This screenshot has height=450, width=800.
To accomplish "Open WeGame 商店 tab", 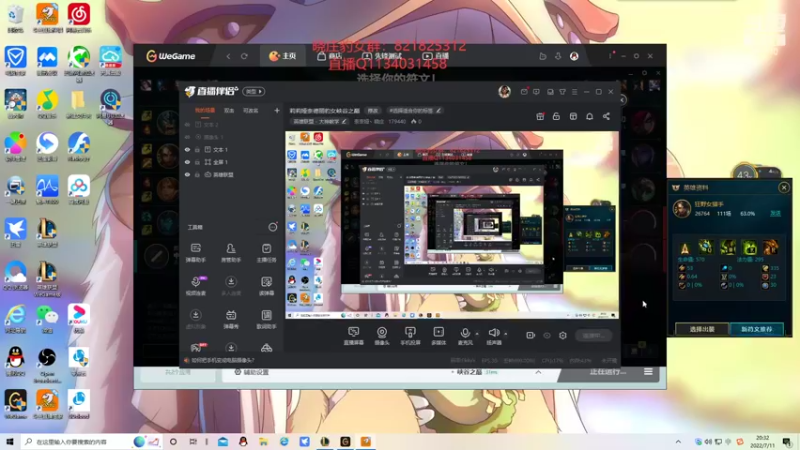I will (x=329, y=56).
